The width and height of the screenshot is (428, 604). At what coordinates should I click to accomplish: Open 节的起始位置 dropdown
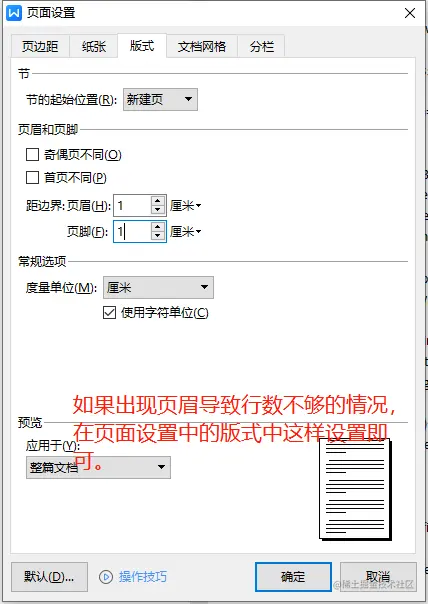tap(160, 99)
